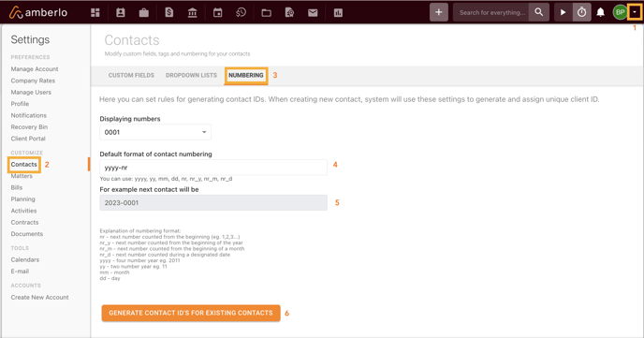Image resolution: width=644 pixels, height=338 pixels.
Task: Switch to the Custom Fields tab
Action: pos(131,75)
